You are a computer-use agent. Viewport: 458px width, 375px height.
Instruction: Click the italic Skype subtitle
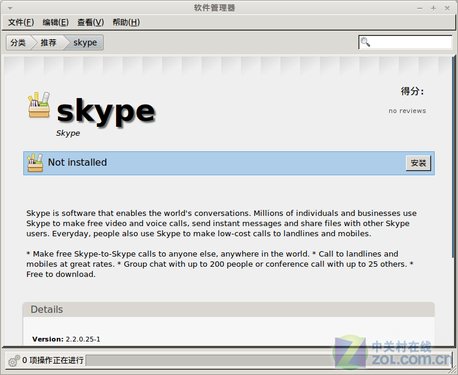[68, 133]
